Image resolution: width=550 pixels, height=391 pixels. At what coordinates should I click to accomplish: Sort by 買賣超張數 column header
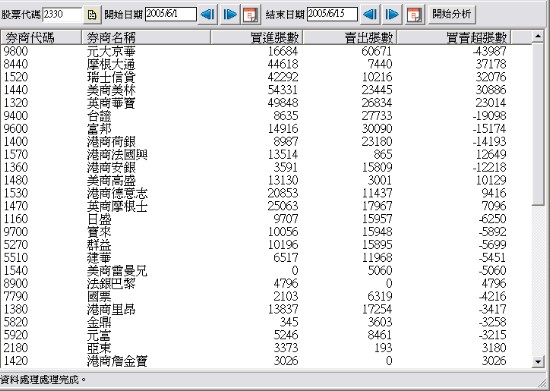coord(454,38)
